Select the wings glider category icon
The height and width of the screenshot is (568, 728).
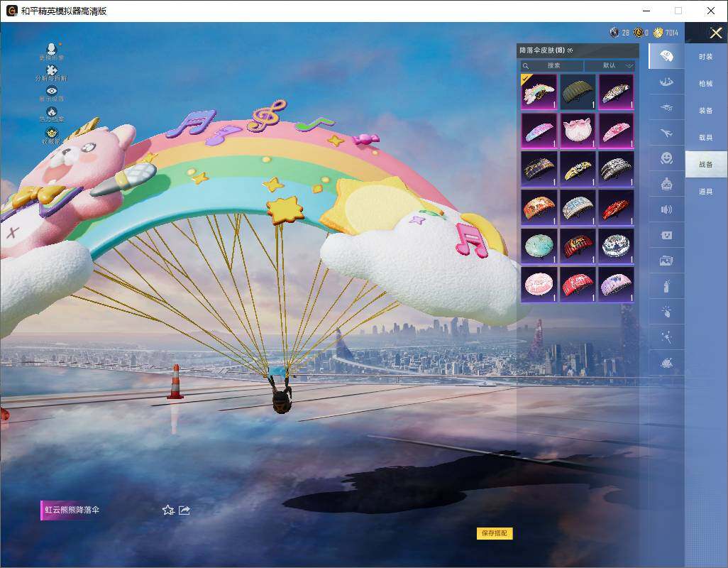666,82
